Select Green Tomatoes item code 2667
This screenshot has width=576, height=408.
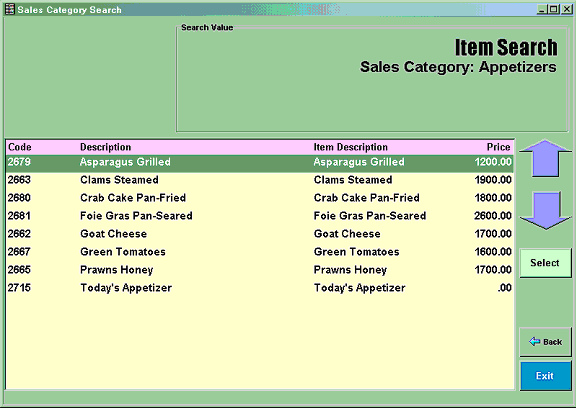coord(260,252)
